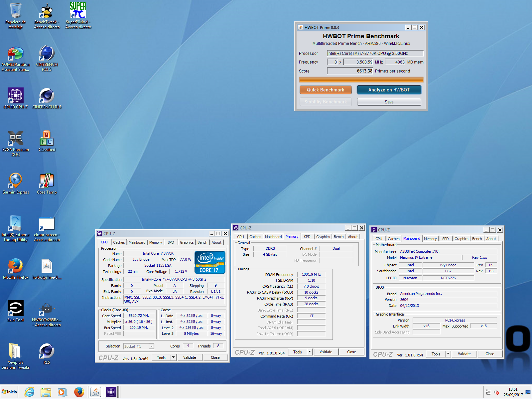Click HWBOT Prime benchmark progress bar
Image resolution: width=532 pixels, height=399 pixels.
(361, 79)
